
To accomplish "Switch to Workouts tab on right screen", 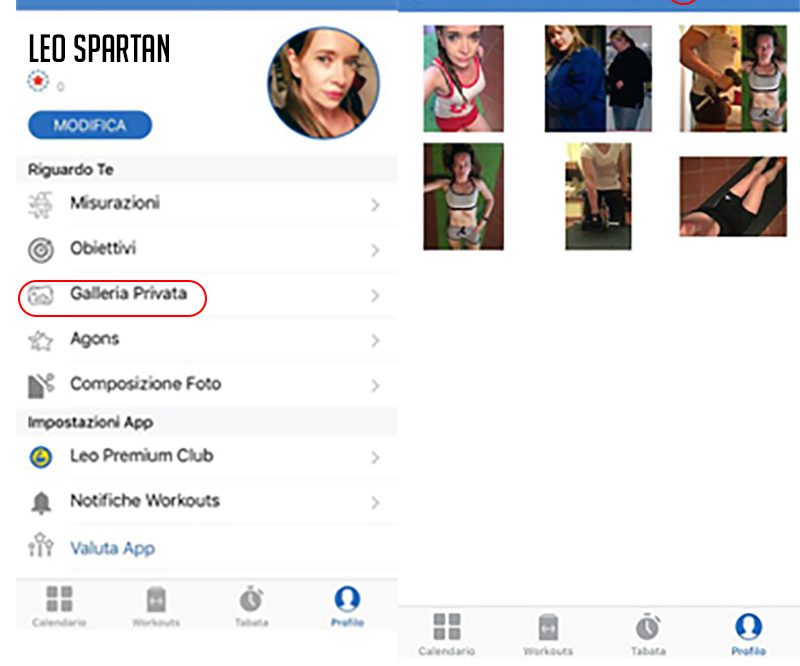I will (548, 634).
